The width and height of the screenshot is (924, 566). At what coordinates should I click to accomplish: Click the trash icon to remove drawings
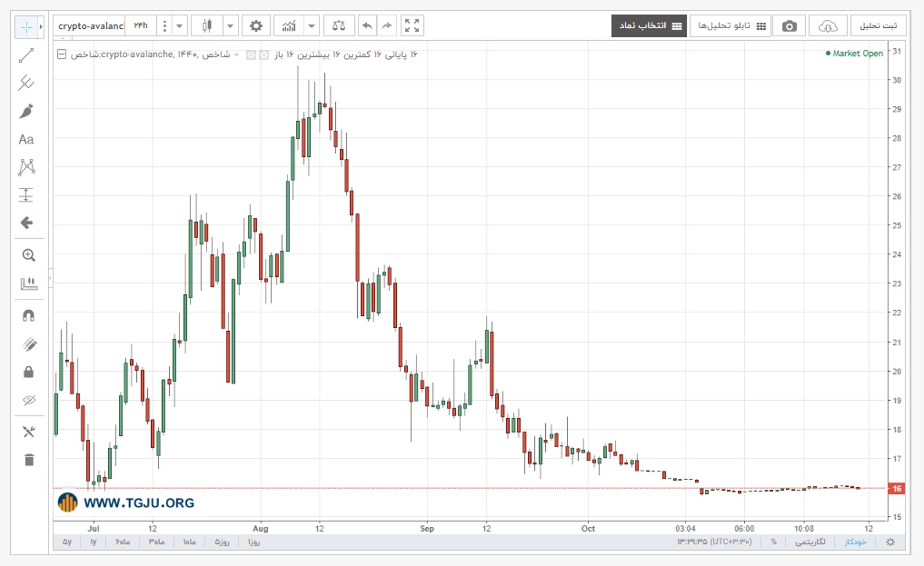click(29, 460)
